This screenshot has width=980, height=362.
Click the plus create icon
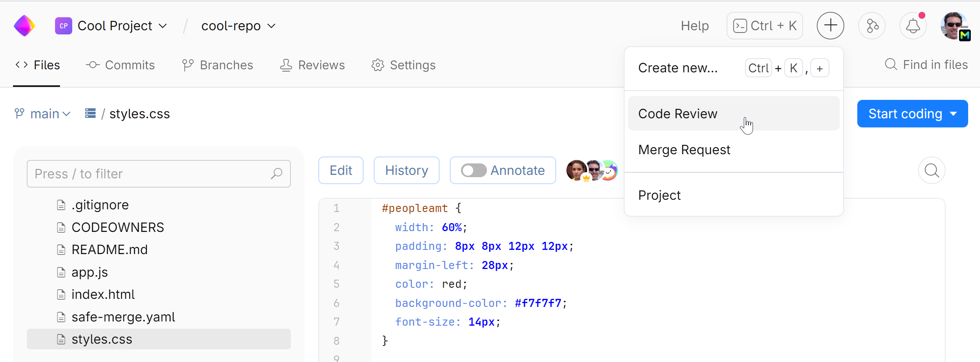pyautogui.click(x=830, y=25)
